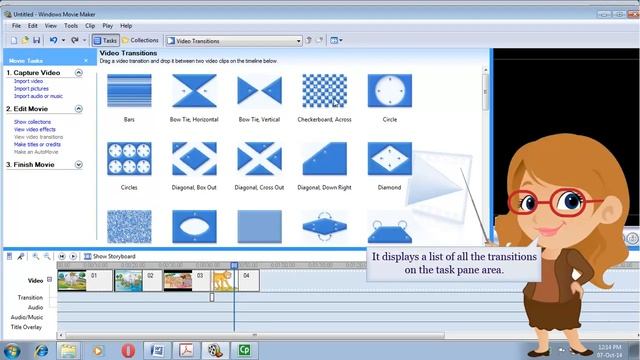This screenshot has height=360, width=640.
Task: Save the project with the floppy icon
Action: tap(36, 40)
